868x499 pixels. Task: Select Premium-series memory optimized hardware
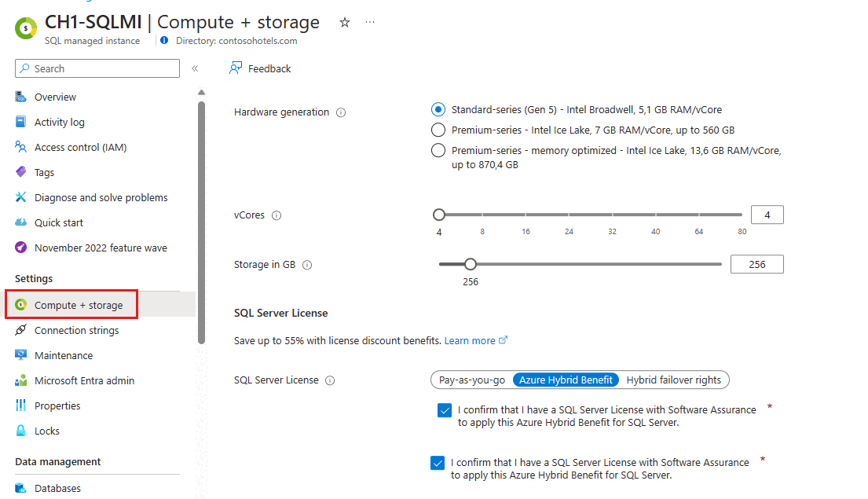point(438,150)
